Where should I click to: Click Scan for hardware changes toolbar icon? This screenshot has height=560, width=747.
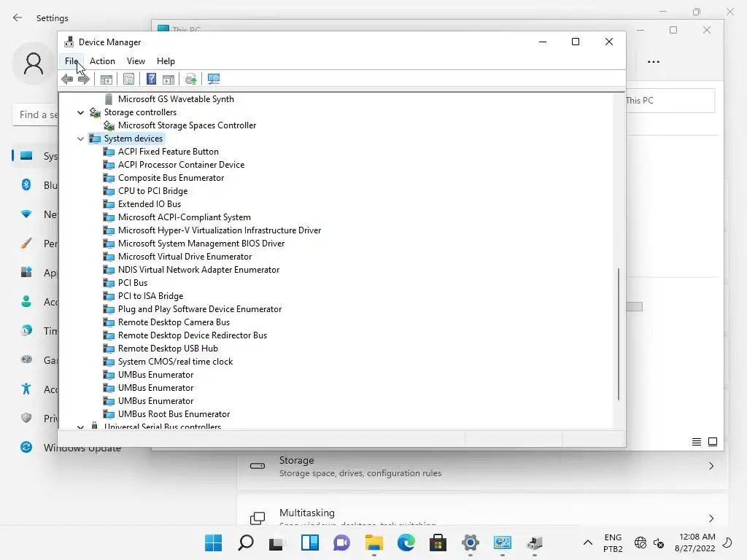pyautogui.click(x=214, y=79)
